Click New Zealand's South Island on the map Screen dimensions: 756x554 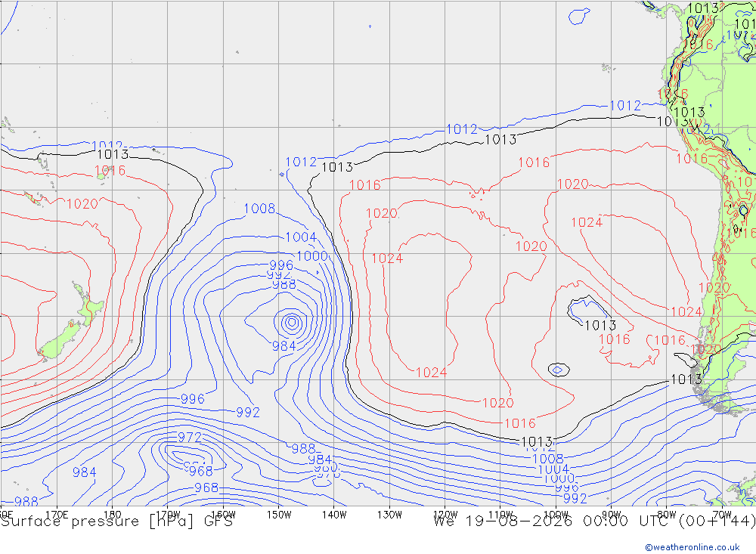click(59, 342)
